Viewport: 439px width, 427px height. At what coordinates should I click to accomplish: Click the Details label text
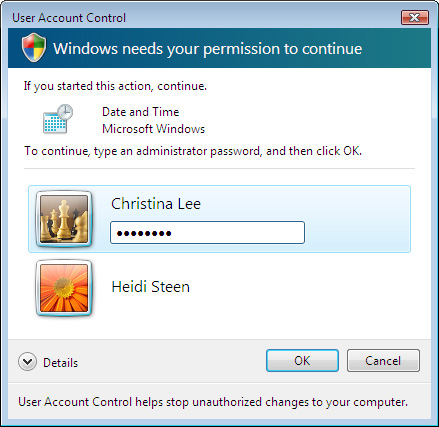click(x=60, y=363)
